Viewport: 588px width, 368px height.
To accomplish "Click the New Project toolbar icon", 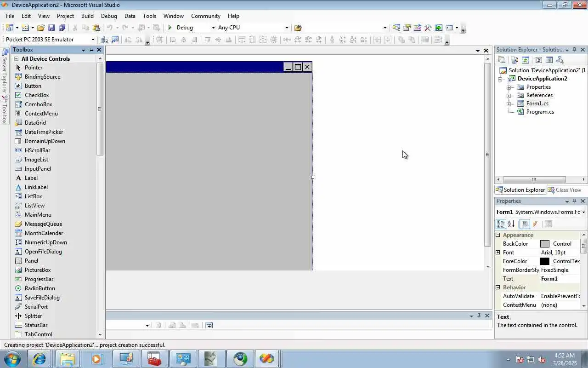I will pos(9,28).
